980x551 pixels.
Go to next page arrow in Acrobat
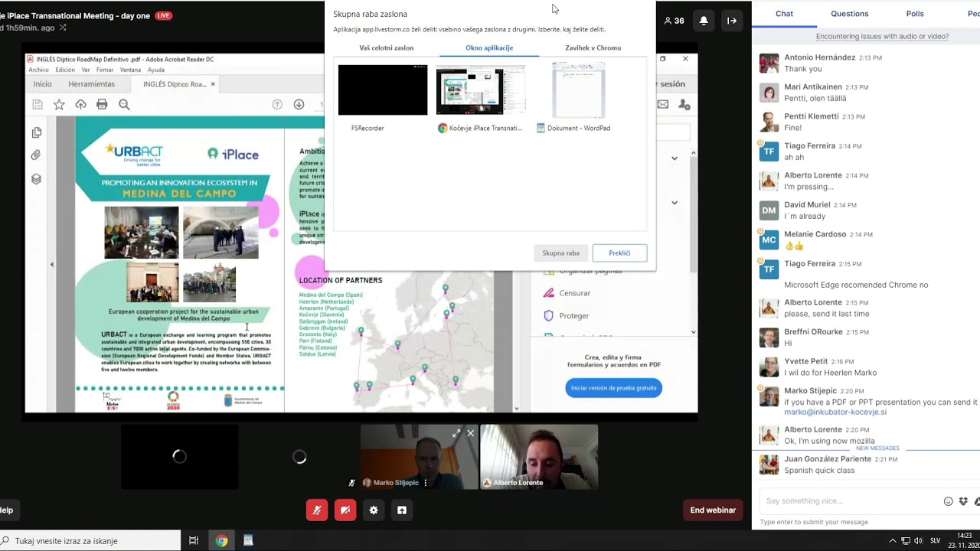click(x=299, y=105)
